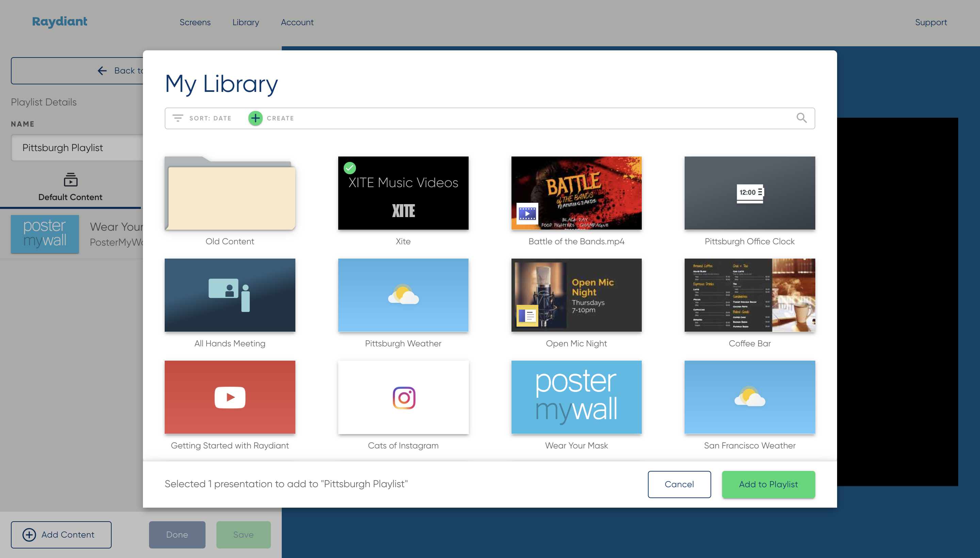Screen dimensions: 980x558
Task: Click the "Battle of the Bands.mp4" label
Action: coord(576,241)
